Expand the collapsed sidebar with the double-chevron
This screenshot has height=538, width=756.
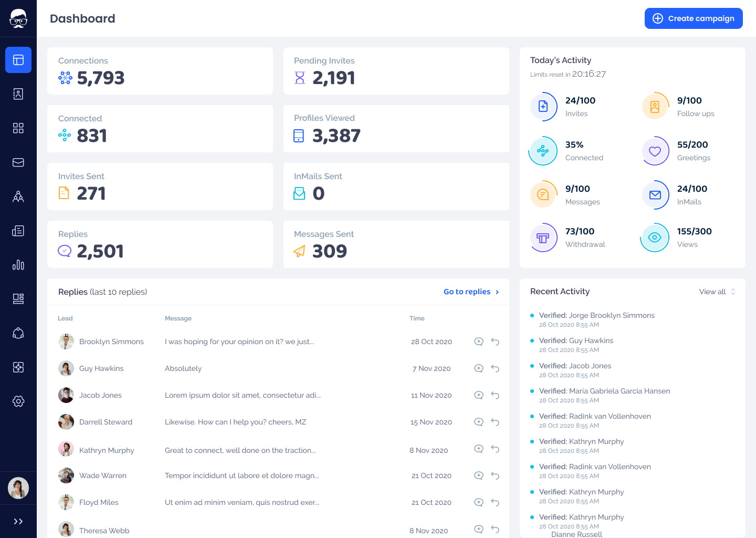pyautogui.click(x=18, y=521)
